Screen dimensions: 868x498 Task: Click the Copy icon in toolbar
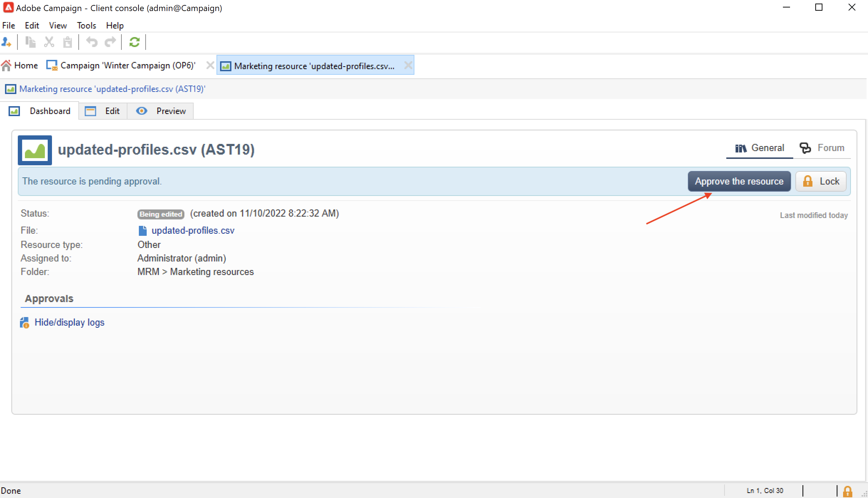click(31, 42)
